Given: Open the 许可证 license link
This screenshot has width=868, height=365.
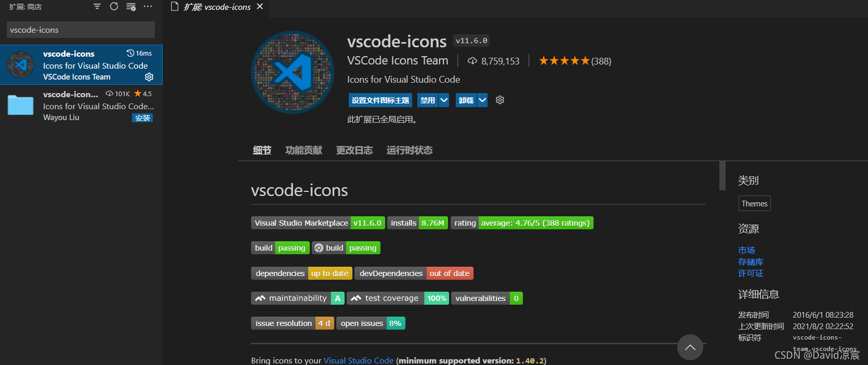Looking at the screenshot, I should click(751, 273).
